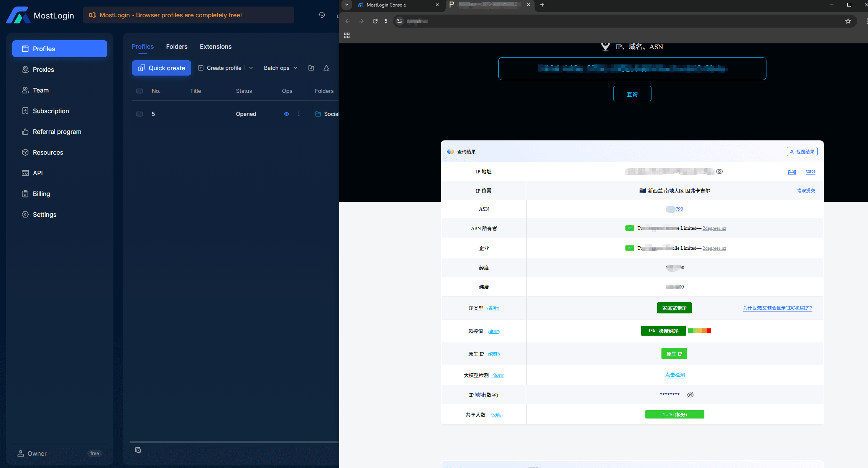This screenshot has width=868, height=468.
Task: Open the browser apps grid icon
Action: pos(347,35)
